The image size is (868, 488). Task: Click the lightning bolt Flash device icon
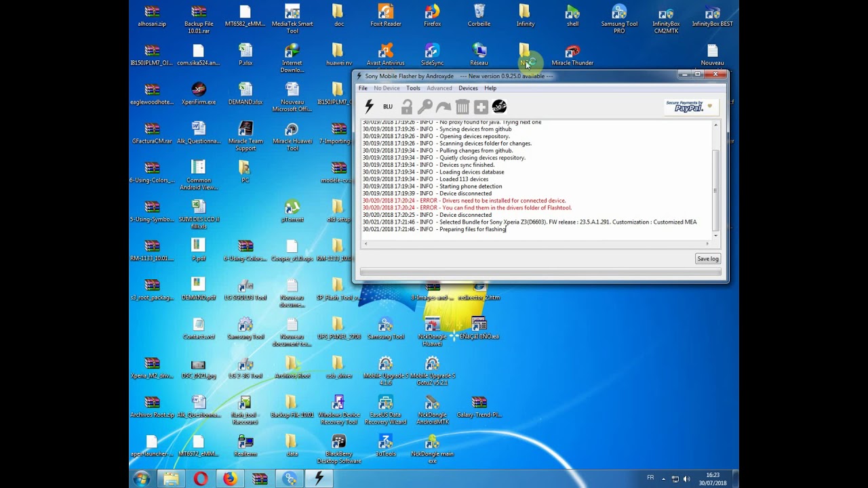click(370, 106)
